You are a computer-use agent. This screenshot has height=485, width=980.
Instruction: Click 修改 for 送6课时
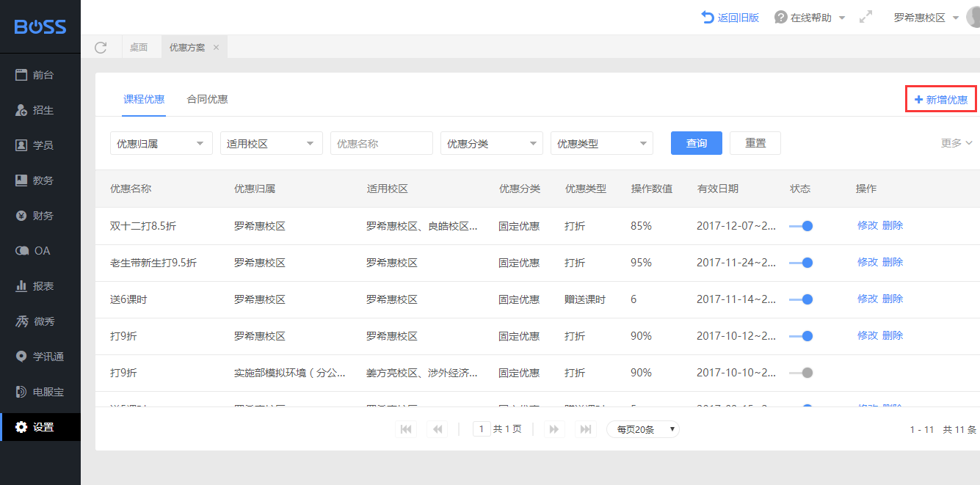868,299
